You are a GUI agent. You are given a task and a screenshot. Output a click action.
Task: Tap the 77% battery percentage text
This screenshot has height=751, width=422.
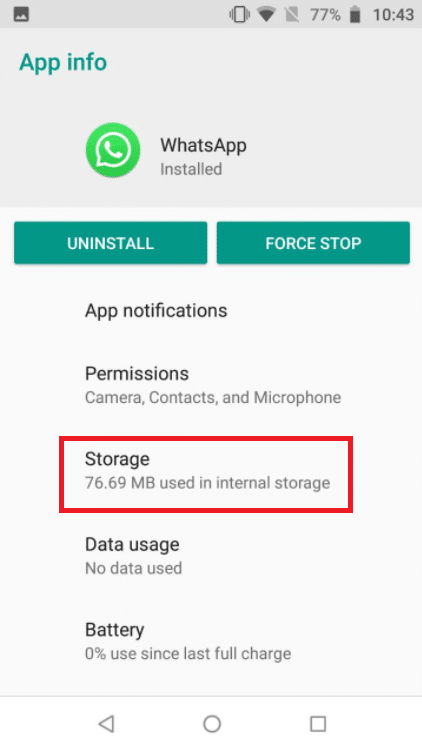tap(325, 15)
